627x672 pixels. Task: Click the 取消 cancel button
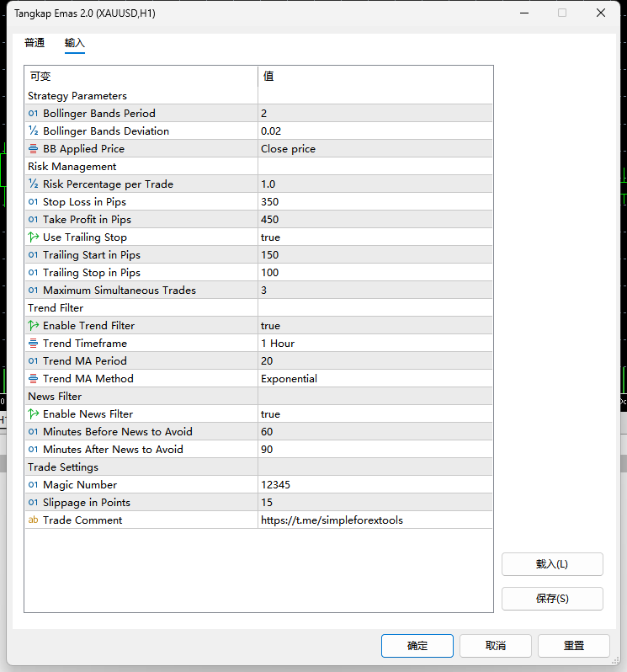click(496, 646)
